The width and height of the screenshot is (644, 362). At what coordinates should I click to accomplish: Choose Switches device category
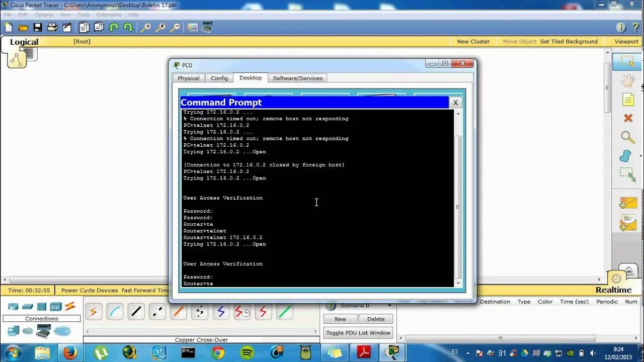(27, 307)
